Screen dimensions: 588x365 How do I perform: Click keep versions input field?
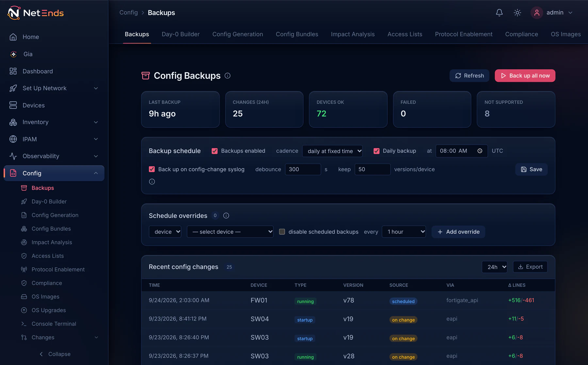point(372,169)
